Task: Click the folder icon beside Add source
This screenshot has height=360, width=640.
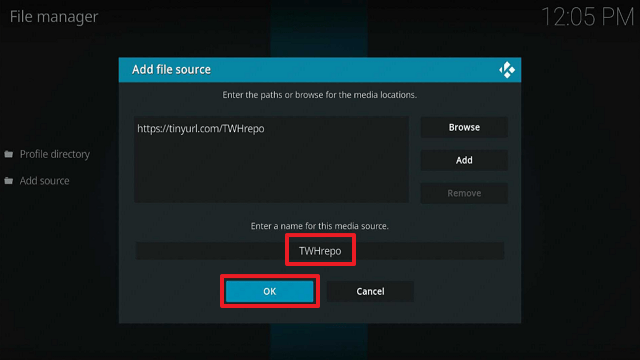Action: coord(9,181)
